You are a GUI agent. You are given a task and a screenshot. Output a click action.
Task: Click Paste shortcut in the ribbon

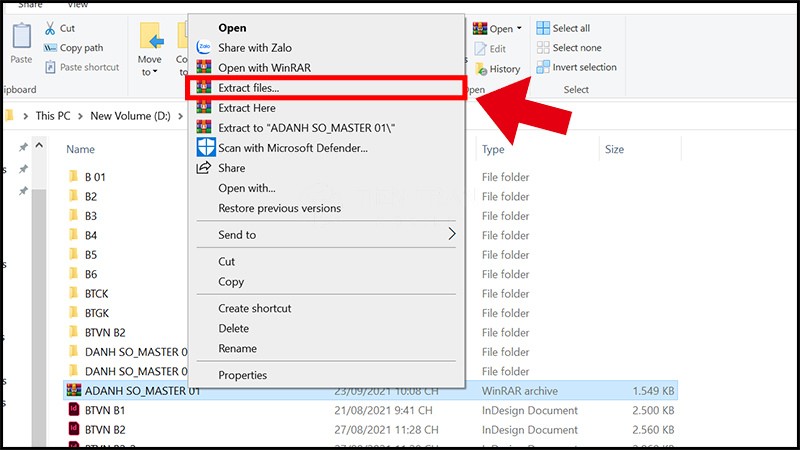tap(89, 67)
